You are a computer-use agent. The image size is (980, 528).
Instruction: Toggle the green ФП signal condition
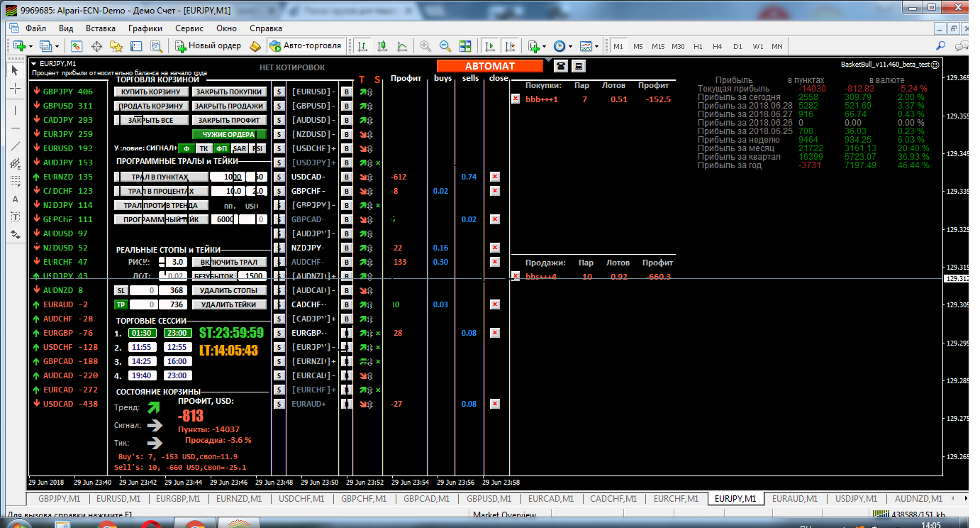coord(221,148)
